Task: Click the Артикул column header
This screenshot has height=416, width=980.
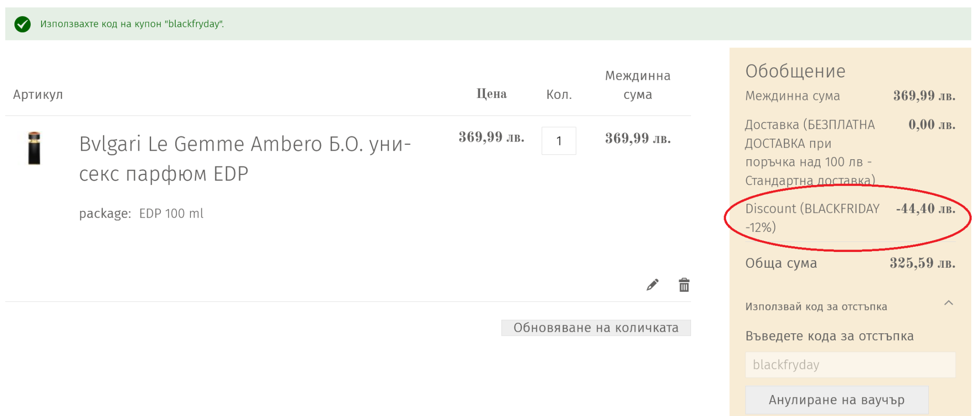Action: (38, 95)
